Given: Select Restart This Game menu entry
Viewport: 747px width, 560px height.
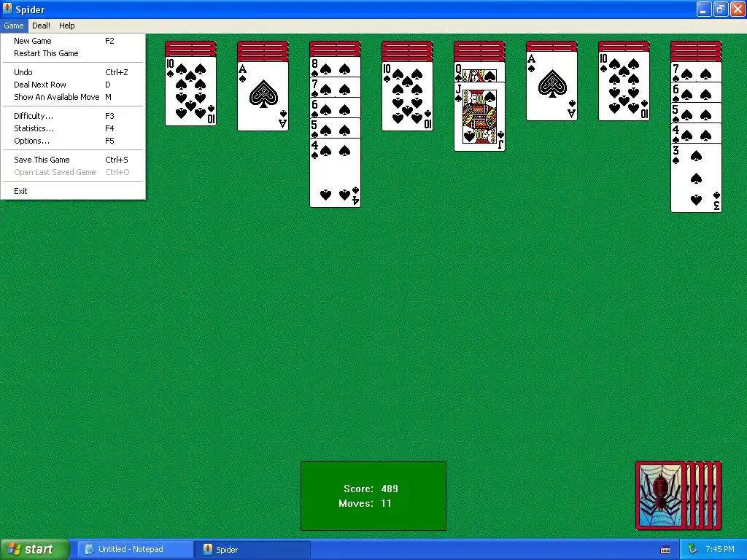Looking at the screenshot, I should 73,53.
